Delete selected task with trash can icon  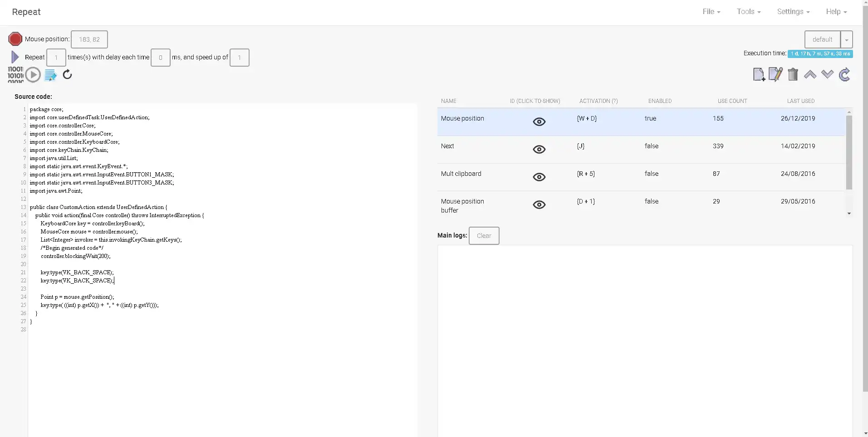[x=793, y=74]
